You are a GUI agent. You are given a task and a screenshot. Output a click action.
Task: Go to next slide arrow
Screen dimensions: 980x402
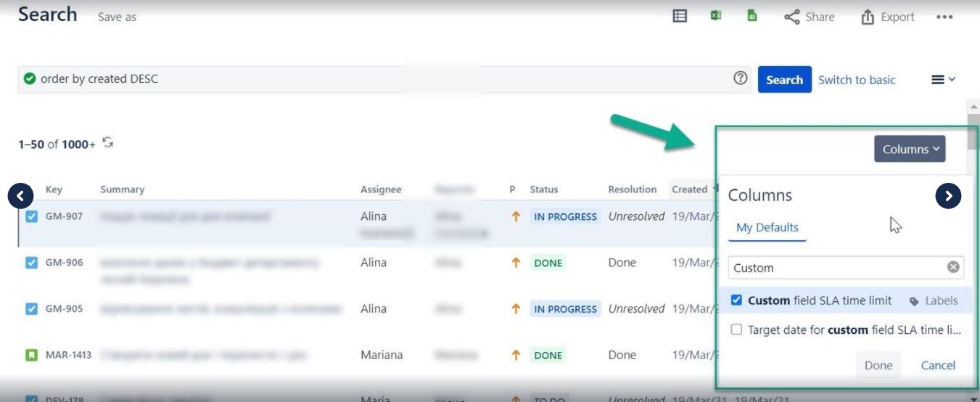point(948,195)
